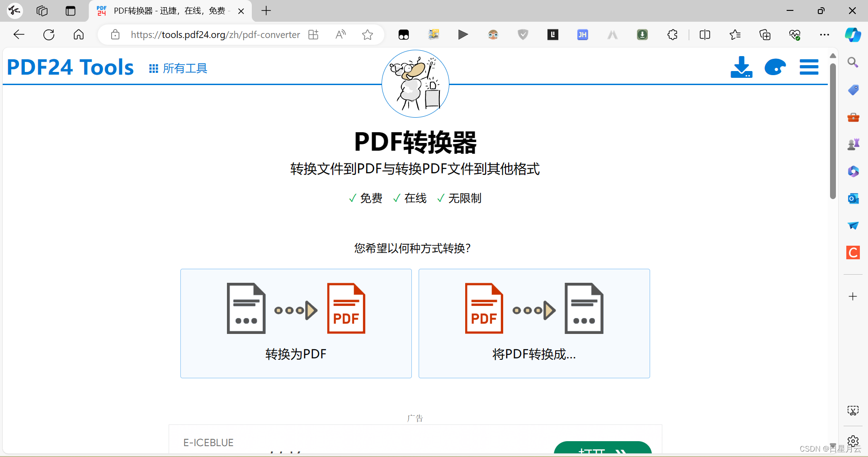This screenshot has width=868, height=457.
Task: Open the Extensions puzzle piece menu
Action: click(x=672, y=35)
